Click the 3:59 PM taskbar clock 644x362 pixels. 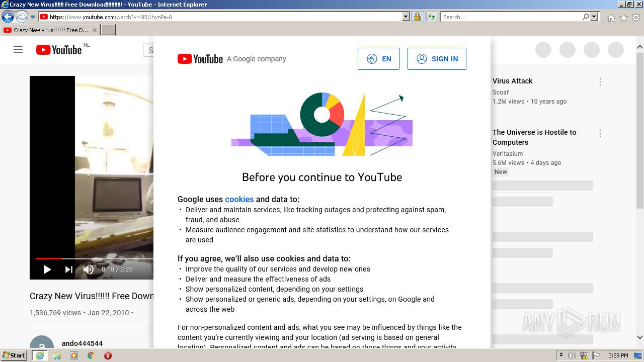[618, 355]
